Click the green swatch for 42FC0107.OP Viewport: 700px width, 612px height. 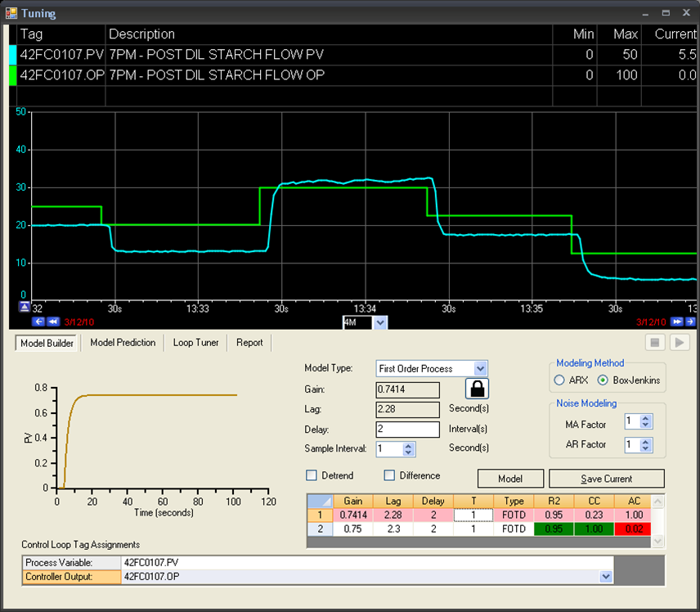click(x=12, y=75)
